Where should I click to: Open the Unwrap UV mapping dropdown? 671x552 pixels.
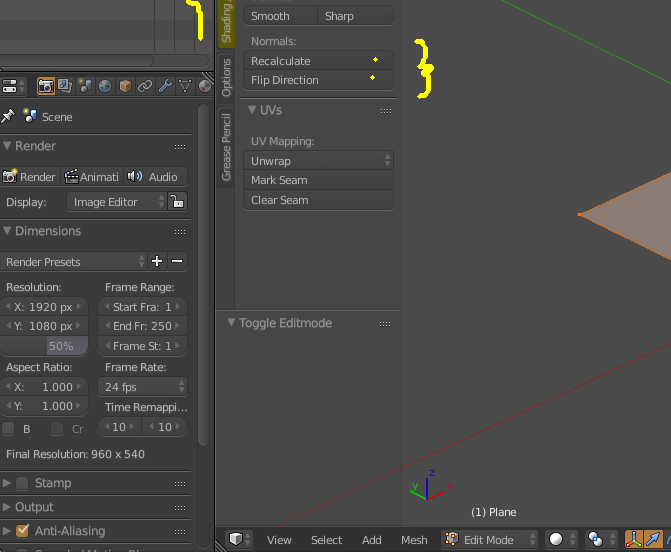click(318, 161)
